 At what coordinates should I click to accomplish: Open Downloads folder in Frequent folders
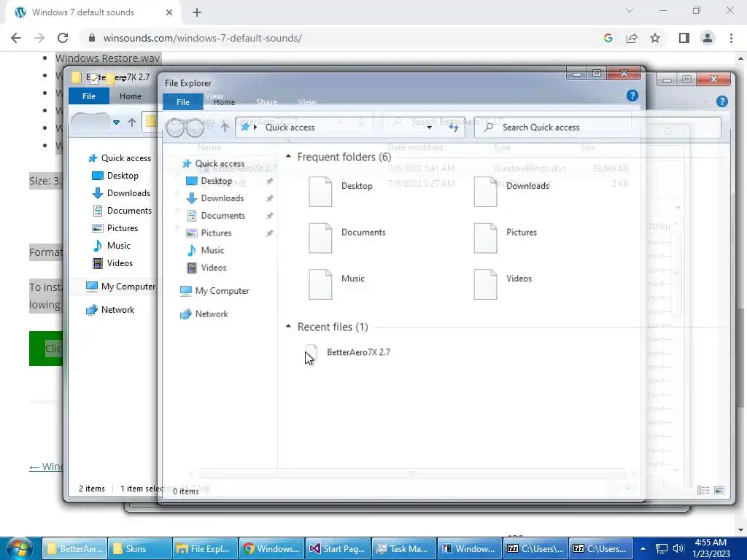tap(511, 192)
